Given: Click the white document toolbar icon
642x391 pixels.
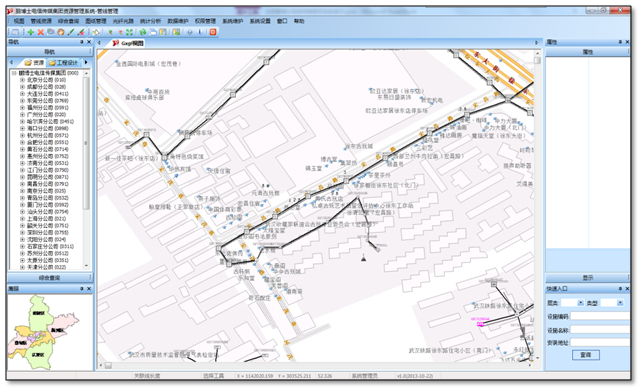Looking at the screenshot, I should pyautogui.click(x=96, y=32).
